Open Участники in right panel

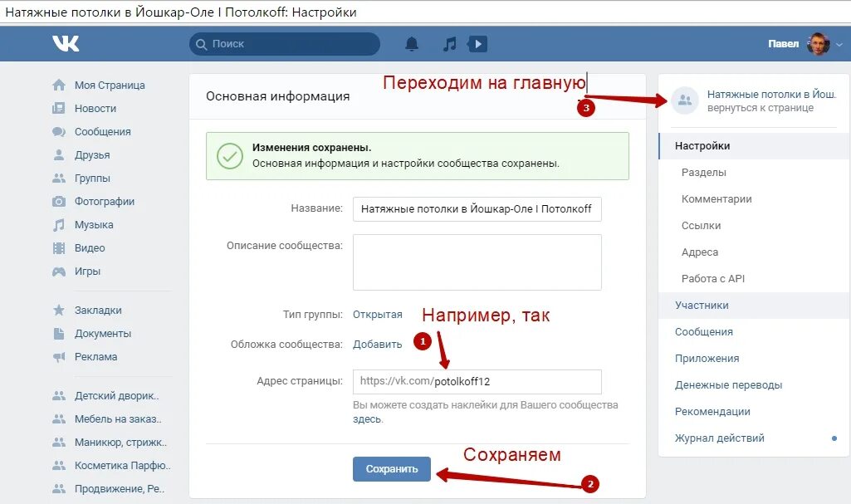pyautogui.click(x=755, y=306)
